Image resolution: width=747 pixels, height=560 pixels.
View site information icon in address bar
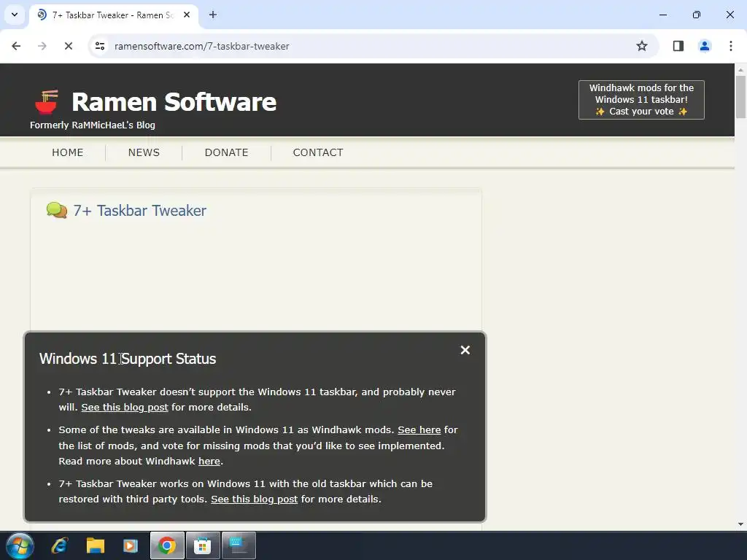pyautogui.click(x=100, y=46)
